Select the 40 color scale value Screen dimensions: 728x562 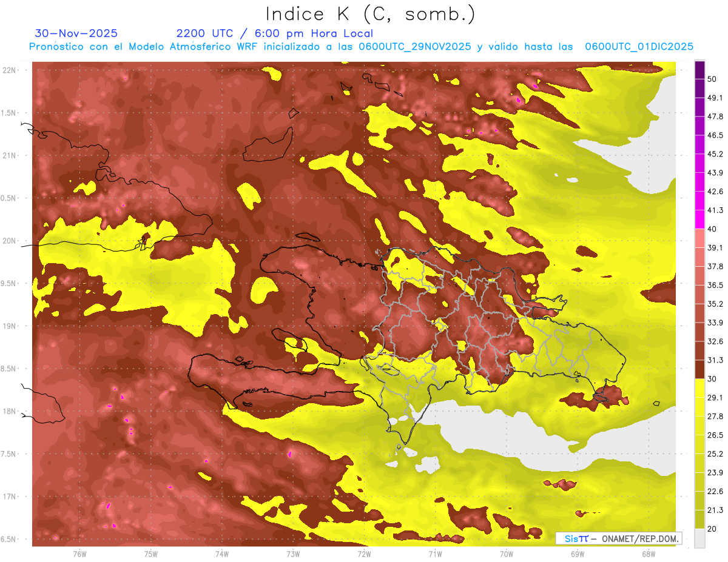point(713,229)
